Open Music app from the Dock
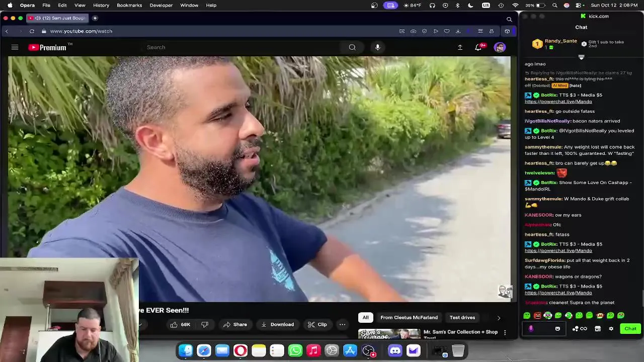644x362 pixels. tap(313, 350)
